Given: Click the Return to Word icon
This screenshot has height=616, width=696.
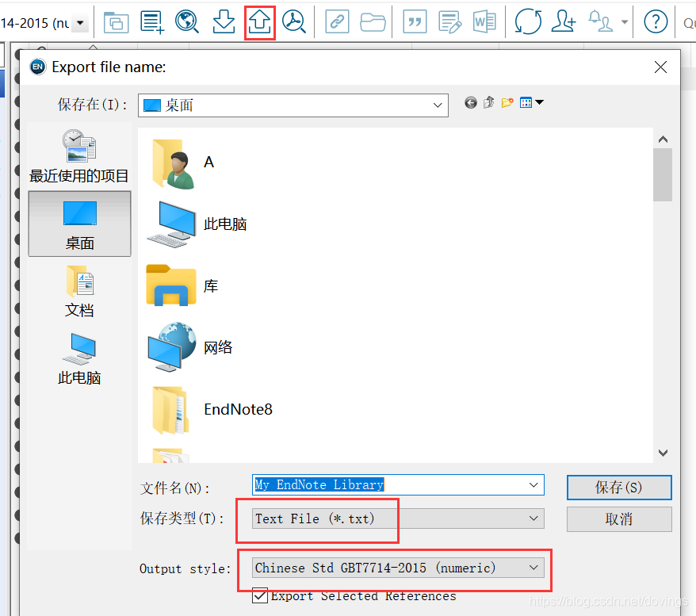Looking at the screenshot, I should point(484,21).
